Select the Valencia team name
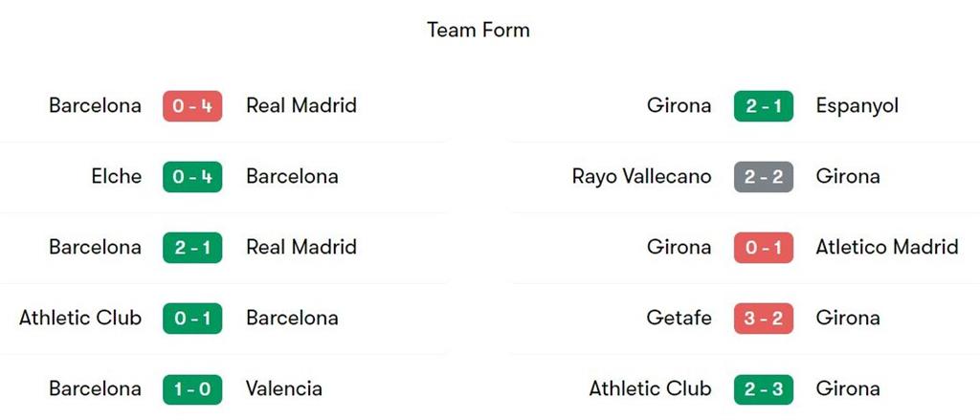The height and width of the screenshot is (420, 980). click(x=284, y=389)
